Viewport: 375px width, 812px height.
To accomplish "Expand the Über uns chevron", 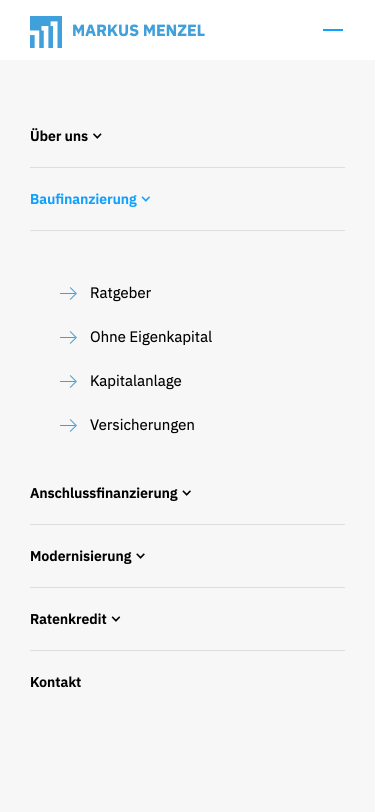I will (x=97, y=137).
